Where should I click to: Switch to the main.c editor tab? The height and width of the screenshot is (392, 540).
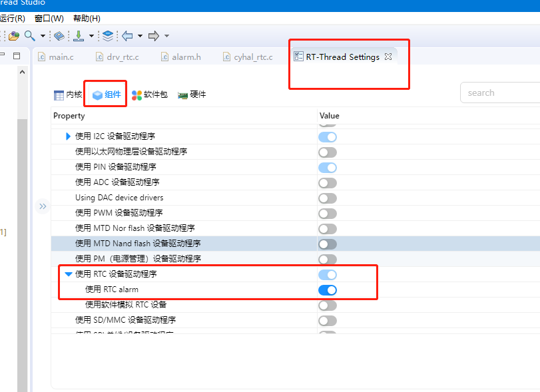click(56, 57)
